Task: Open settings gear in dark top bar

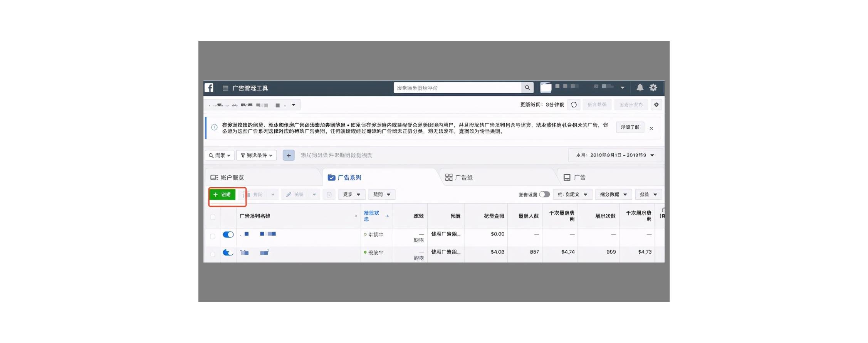Action: [653, 87]
